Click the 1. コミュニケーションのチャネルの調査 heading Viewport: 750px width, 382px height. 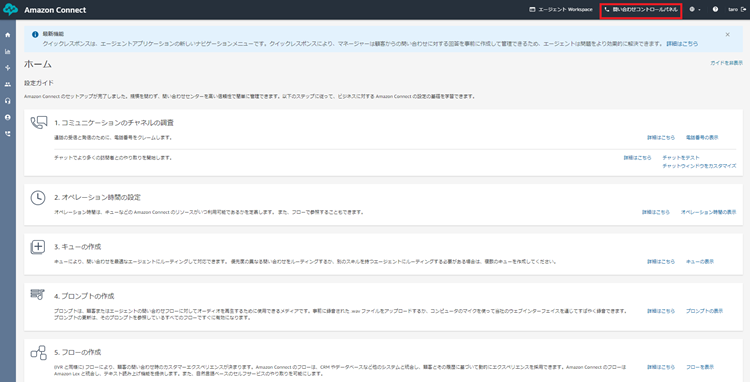pos(113,122)
